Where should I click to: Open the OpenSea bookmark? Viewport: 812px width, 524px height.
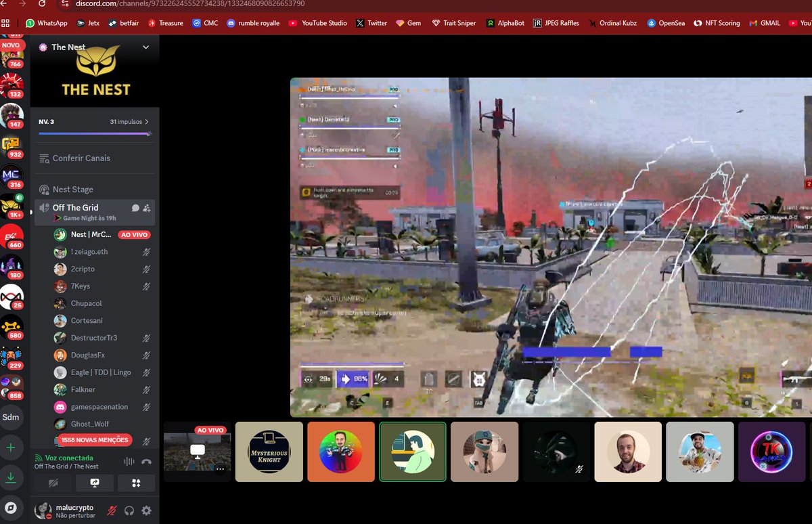tap(666, 22)
